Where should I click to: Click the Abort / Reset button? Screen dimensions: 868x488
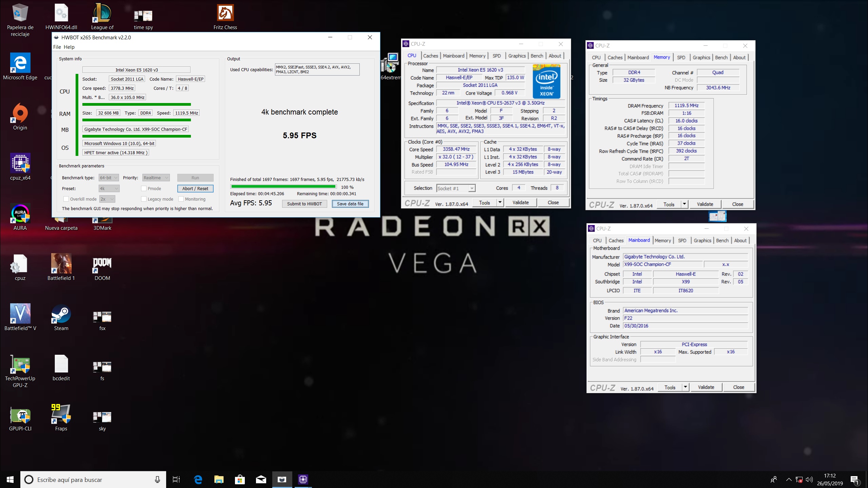pos(195,188)
